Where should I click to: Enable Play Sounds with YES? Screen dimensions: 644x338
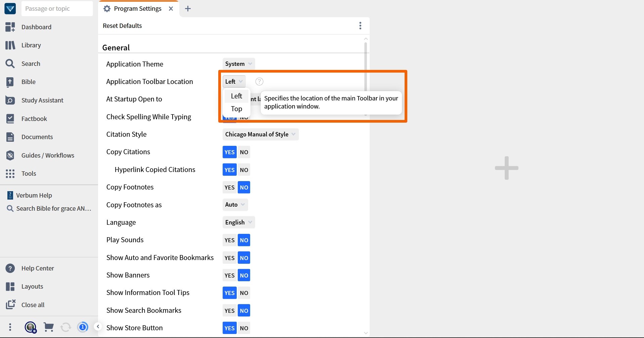230,240
